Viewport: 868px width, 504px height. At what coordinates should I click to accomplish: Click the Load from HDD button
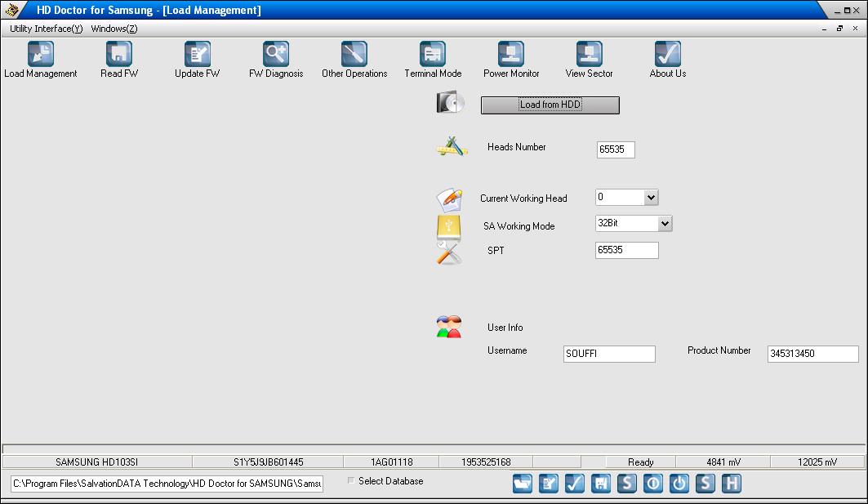[x=550, y=105]
